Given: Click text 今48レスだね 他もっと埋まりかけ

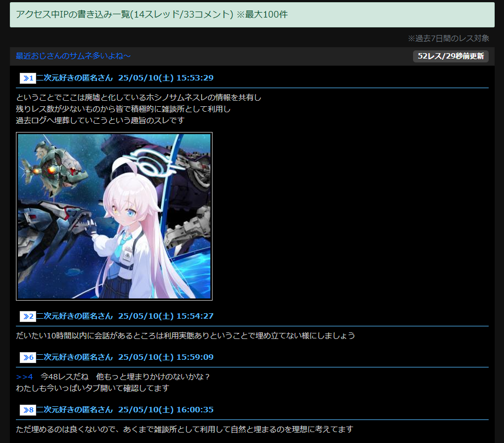Looking at the screenshot, I should point(125,377).
